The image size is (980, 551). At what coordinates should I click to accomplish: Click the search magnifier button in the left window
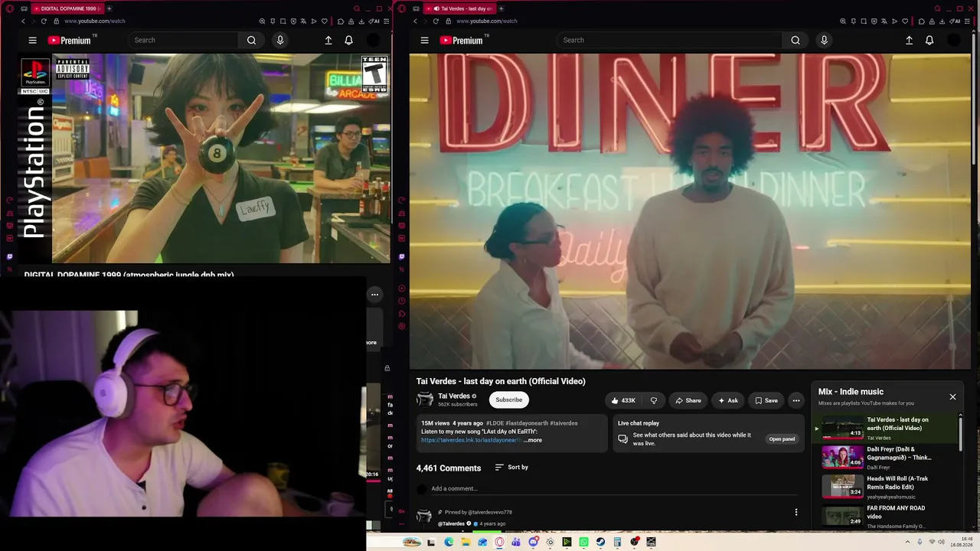click(251, 41)
